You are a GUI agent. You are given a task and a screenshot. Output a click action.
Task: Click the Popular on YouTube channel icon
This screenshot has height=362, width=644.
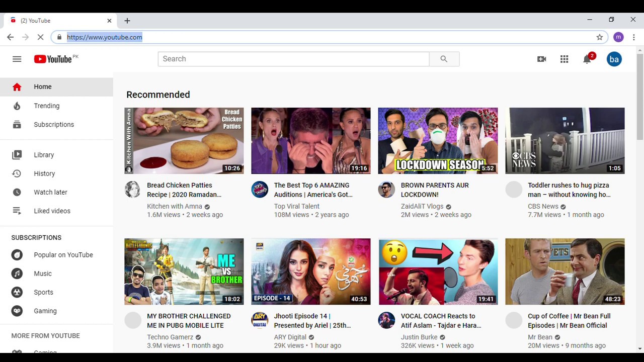(17, 255)
